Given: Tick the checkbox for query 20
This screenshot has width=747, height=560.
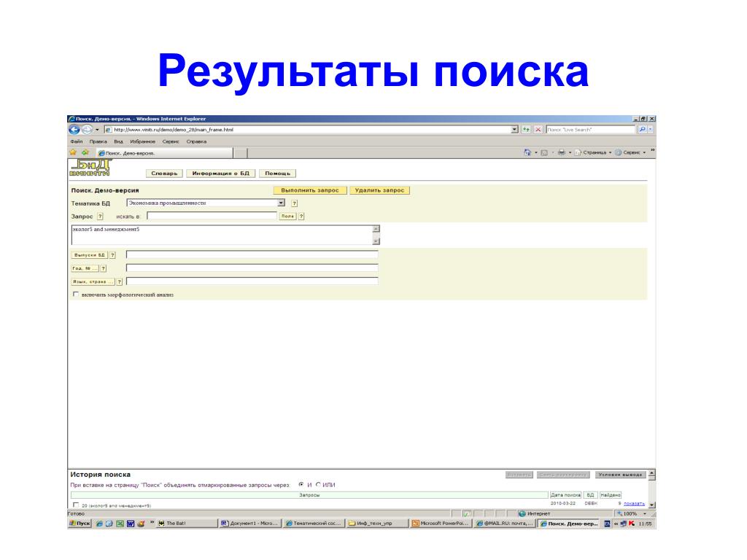Looking at the screenshot, I should 76,505.
